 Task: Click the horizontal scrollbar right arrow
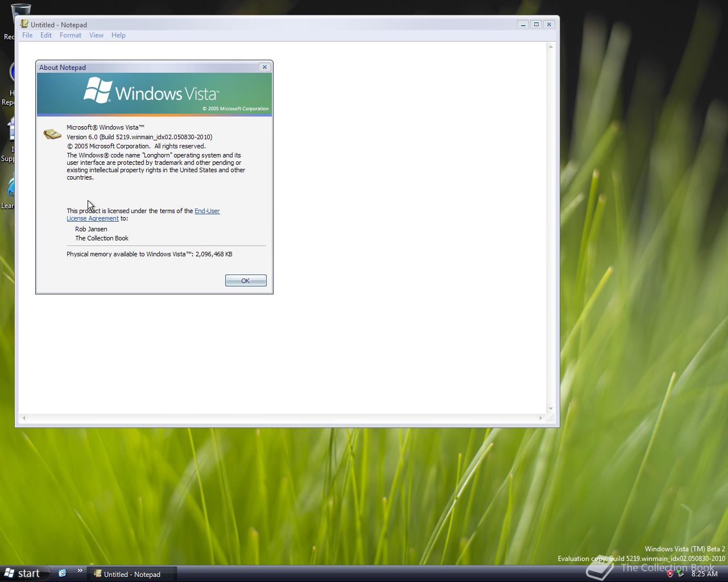click(x=540, y=418)
